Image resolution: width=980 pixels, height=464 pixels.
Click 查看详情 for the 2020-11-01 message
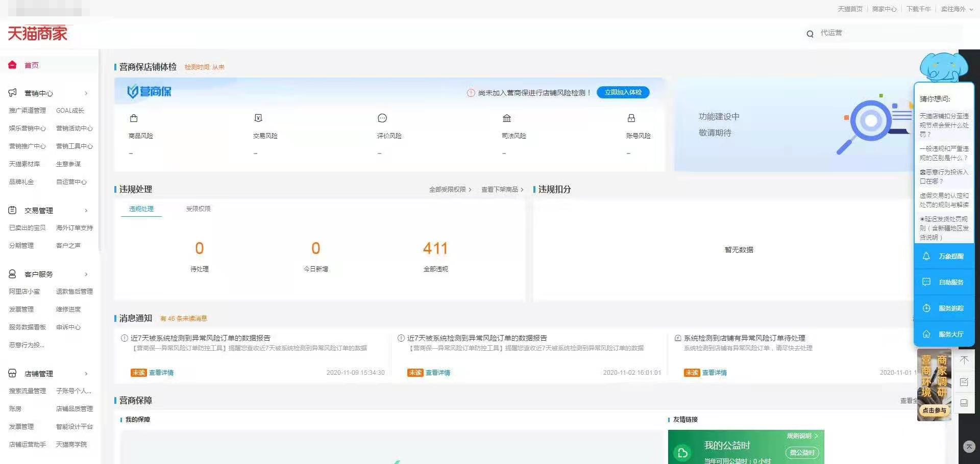click(x=715, y=373)
